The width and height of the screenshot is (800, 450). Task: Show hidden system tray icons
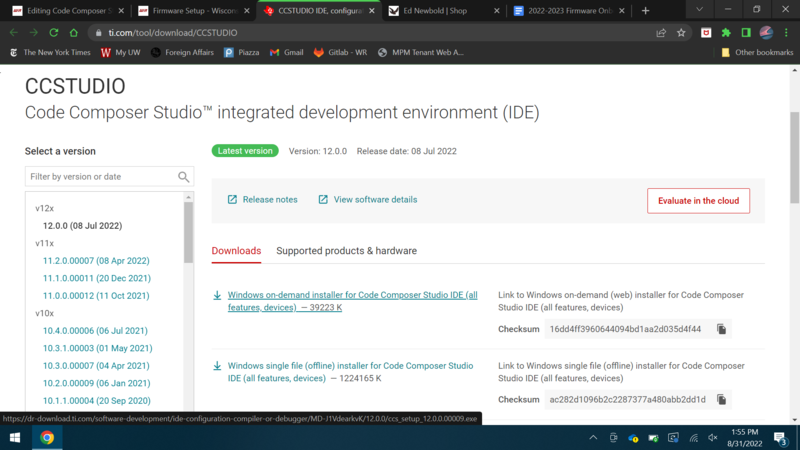[593, 438]
